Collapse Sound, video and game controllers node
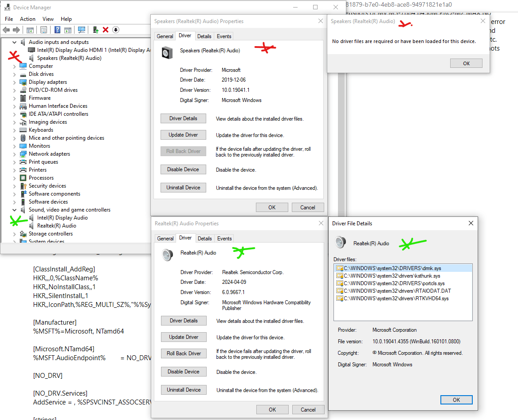518x420 pixels. pos(14,210)
